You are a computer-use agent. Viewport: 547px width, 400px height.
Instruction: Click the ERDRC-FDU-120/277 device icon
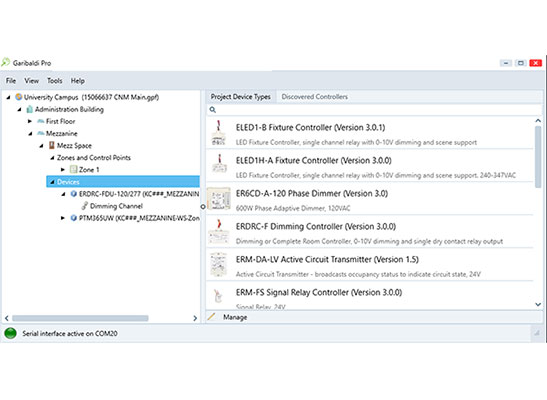[x=73, y=194]
